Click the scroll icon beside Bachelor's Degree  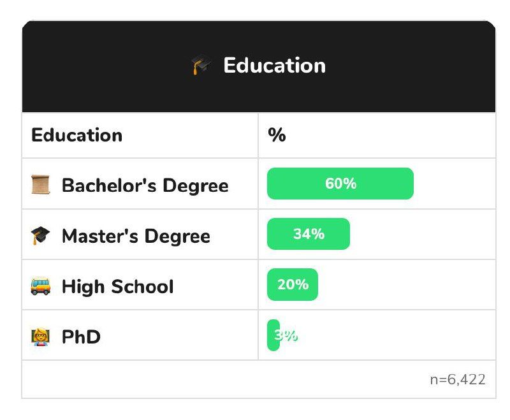(x=40, y=185)
